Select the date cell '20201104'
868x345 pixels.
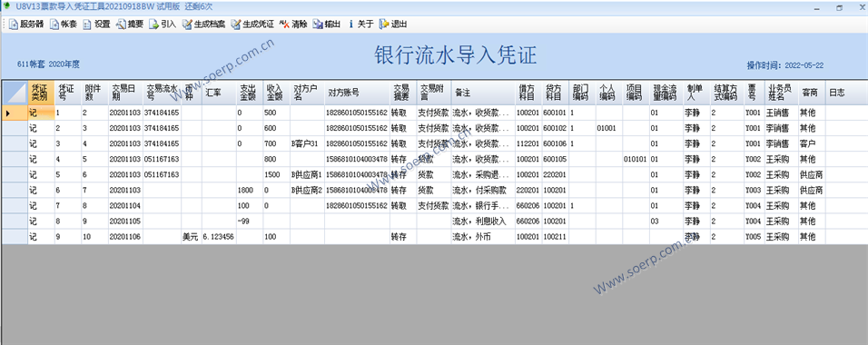point(125,205)
